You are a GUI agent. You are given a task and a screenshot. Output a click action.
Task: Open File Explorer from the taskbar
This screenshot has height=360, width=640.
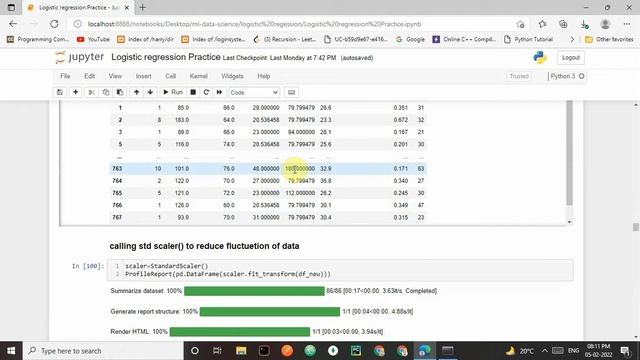[241, 351]
